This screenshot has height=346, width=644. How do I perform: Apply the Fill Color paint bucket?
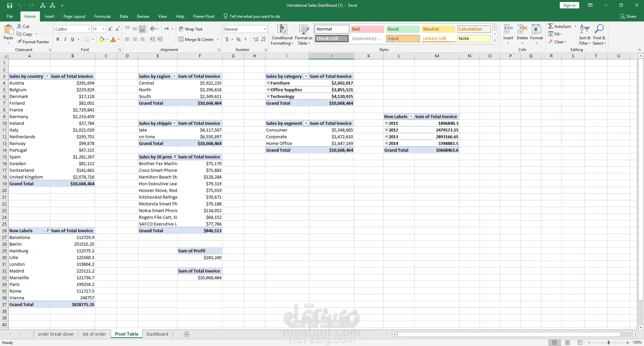point(102,39)
